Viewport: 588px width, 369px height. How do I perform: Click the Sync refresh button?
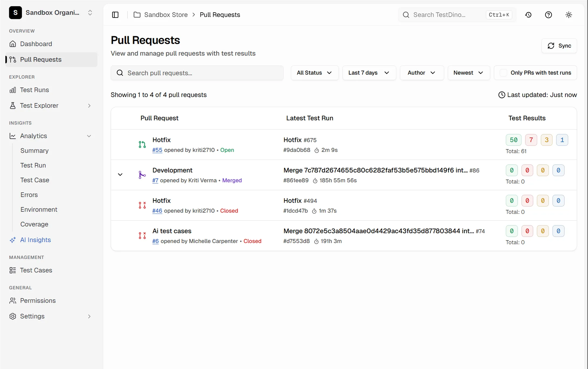point(559,46)
